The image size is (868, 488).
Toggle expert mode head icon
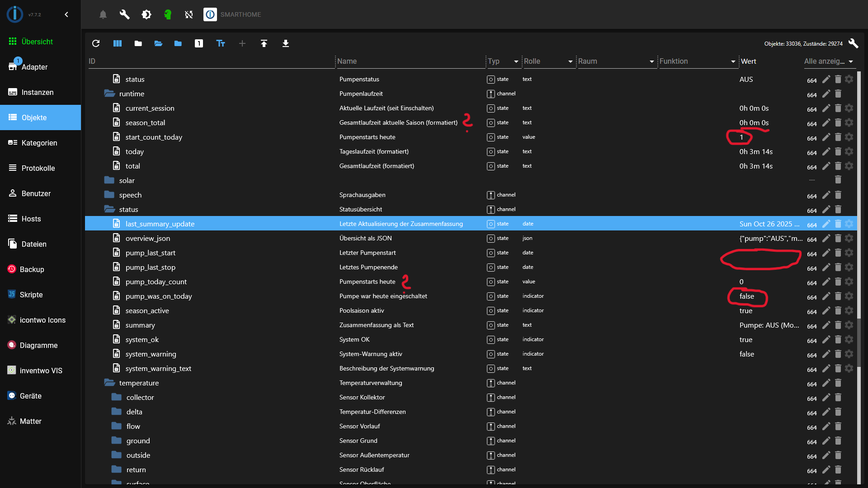(168, 14)
